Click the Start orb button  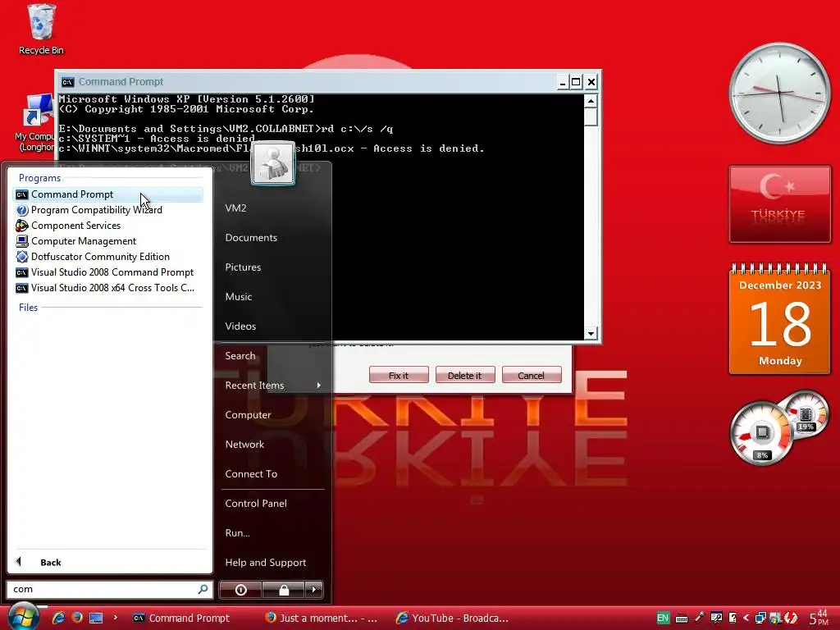point(22,617)
